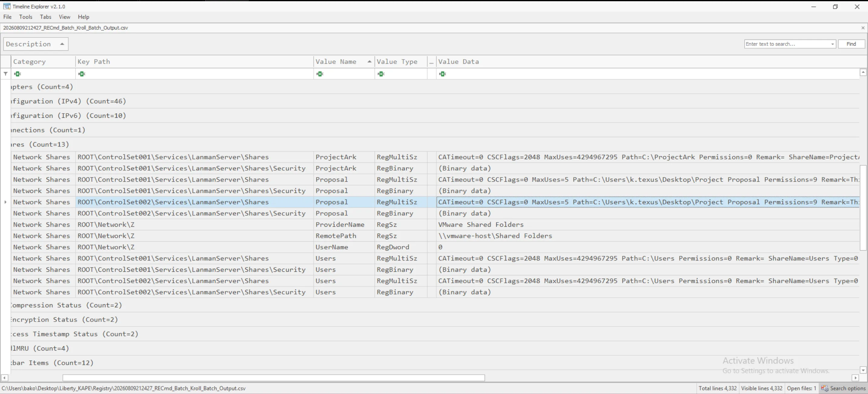Image resolution: width=868 pixels, height=394 pixels.
Task: Open Category filter condition icon
Action: (x=18, y=74)
